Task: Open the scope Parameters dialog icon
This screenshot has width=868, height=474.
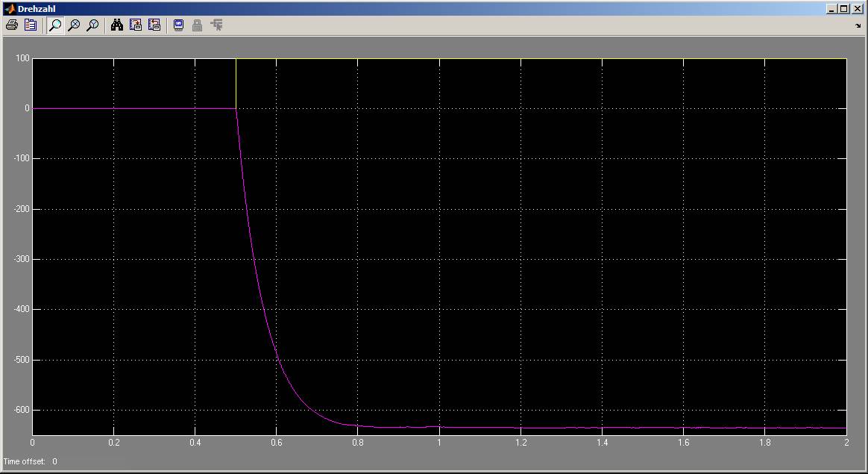Action: pyautogui.click(x=31, y=25)
